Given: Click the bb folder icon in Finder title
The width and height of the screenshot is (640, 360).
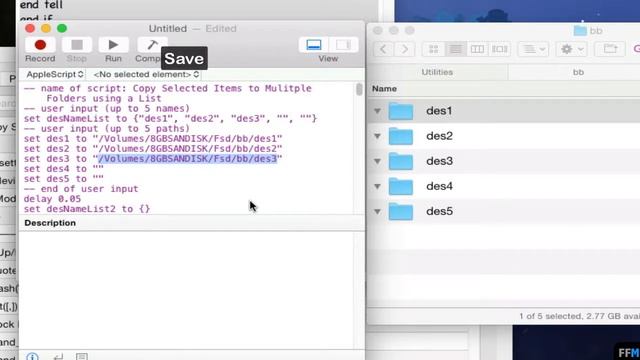Looking at the screenshot, I should coord(580,31).
